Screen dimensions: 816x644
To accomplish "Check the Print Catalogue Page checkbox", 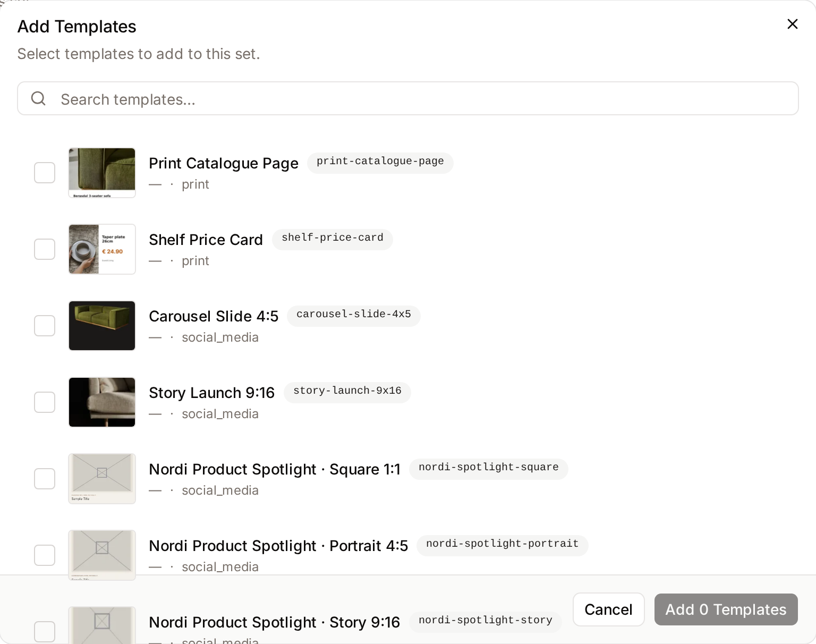I will [x=45, y=173].
